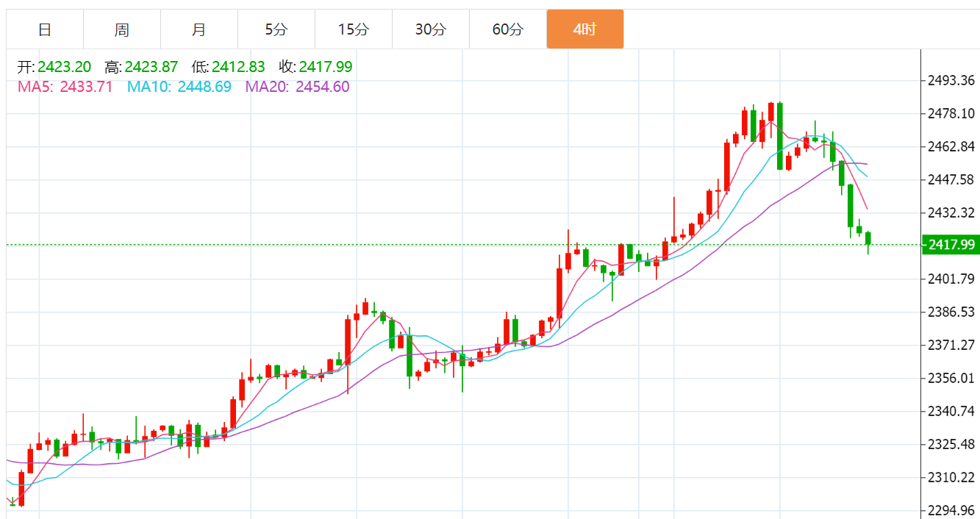Viewport: 980px width, 519px height.
Task: Click the 2294.96 price axis label
Action: click(951, 510)
